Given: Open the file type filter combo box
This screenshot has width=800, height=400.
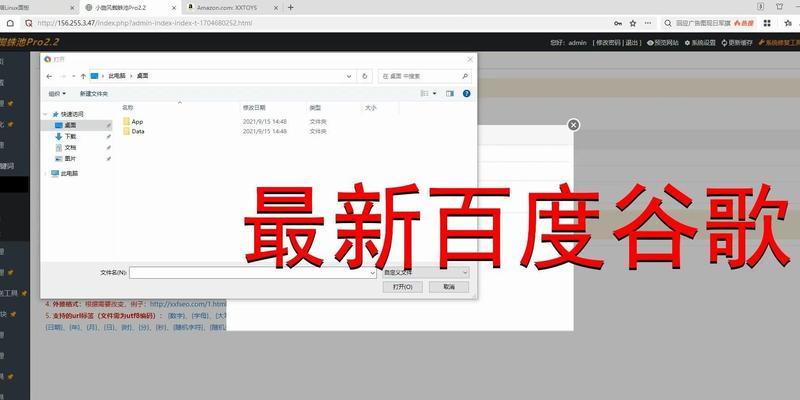Looking at the screenshot, I should pos(425,273).
